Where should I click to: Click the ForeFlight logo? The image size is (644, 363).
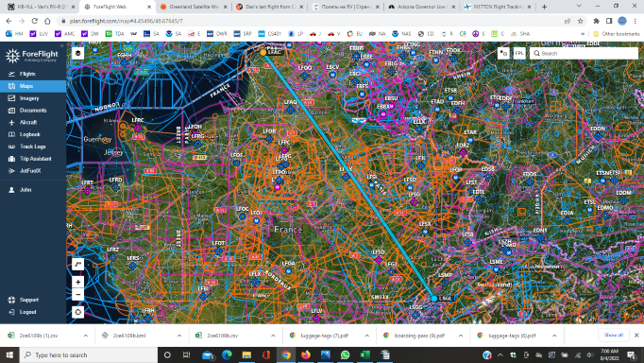(x=32, y=55)
